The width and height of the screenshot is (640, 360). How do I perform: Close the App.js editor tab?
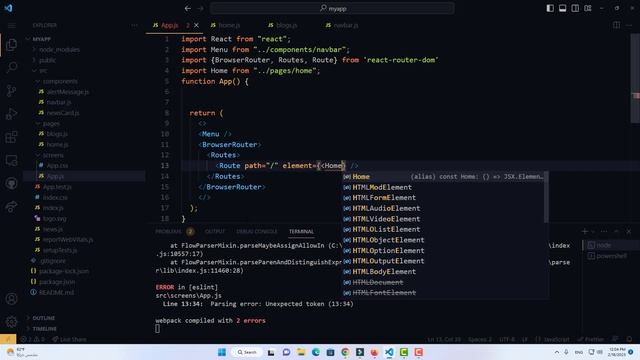pyautogui.click(x=196, y=25)
